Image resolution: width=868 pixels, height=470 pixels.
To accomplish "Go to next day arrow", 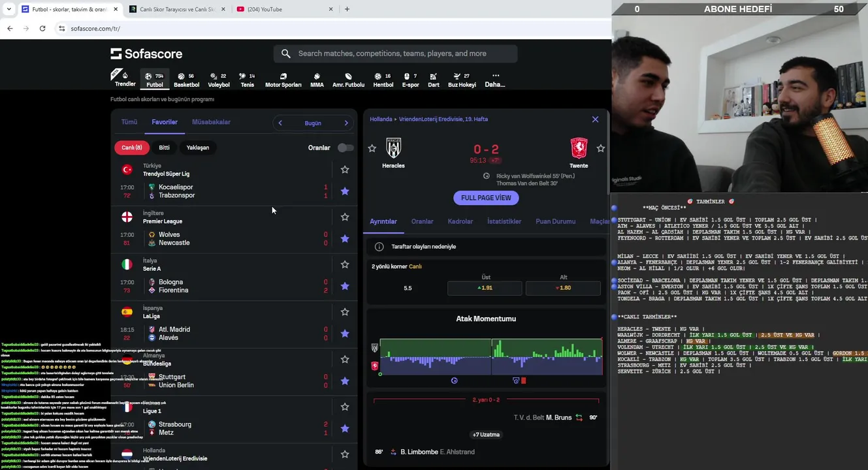I will (346, 123).
